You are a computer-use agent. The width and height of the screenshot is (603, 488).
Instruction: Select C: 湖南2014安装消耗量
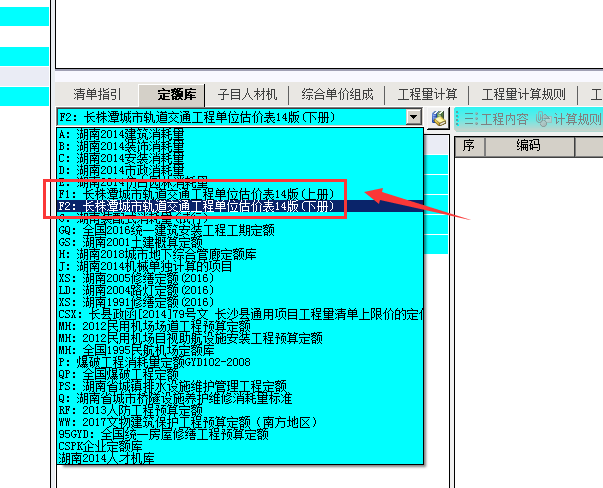pos(240,158)
